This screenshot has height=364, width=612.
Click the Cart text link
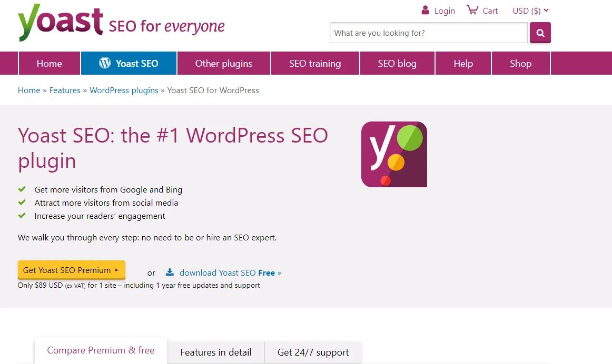pos(490,11)
